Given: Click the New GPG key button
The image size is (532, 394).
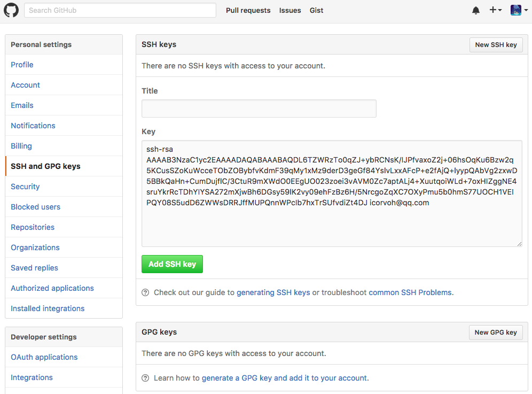Looking at the screenshot, I should click(495, 333).
